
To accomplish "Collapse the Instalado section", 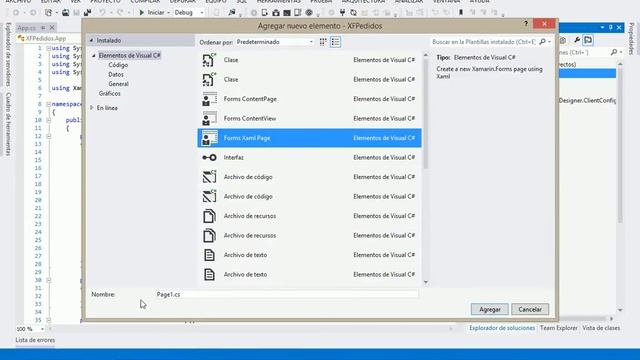I will click(91, 40).
